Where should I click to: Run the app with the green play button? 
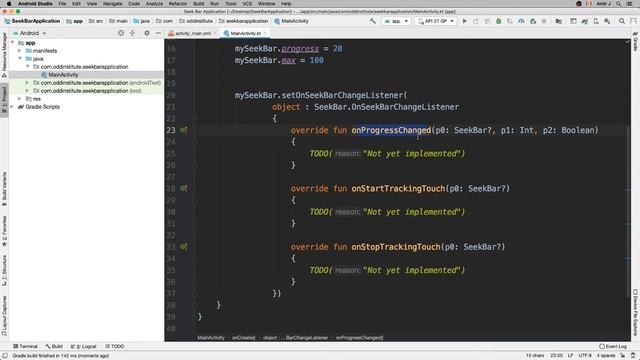(x=464, y=21)
